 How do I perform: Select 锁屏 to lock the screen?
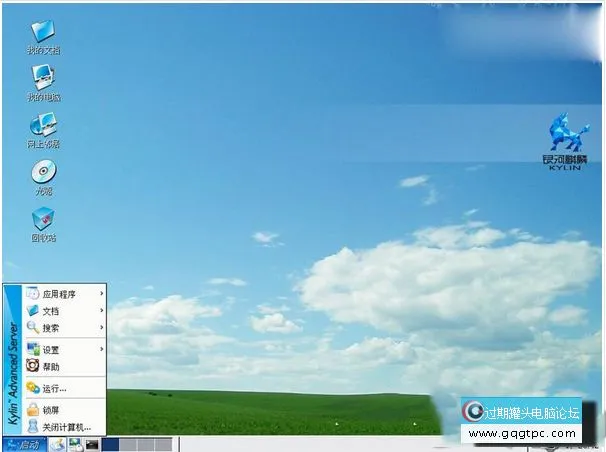coord(50,410)
